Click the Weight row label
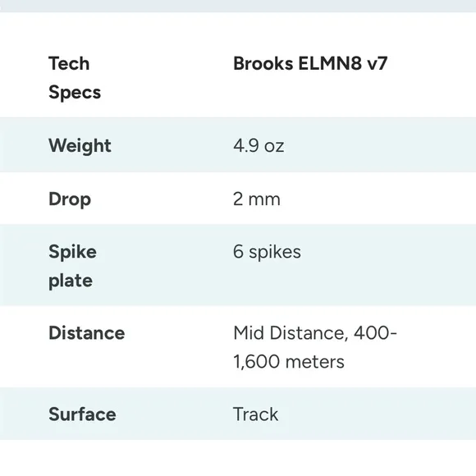 click(x=80, y=145)
